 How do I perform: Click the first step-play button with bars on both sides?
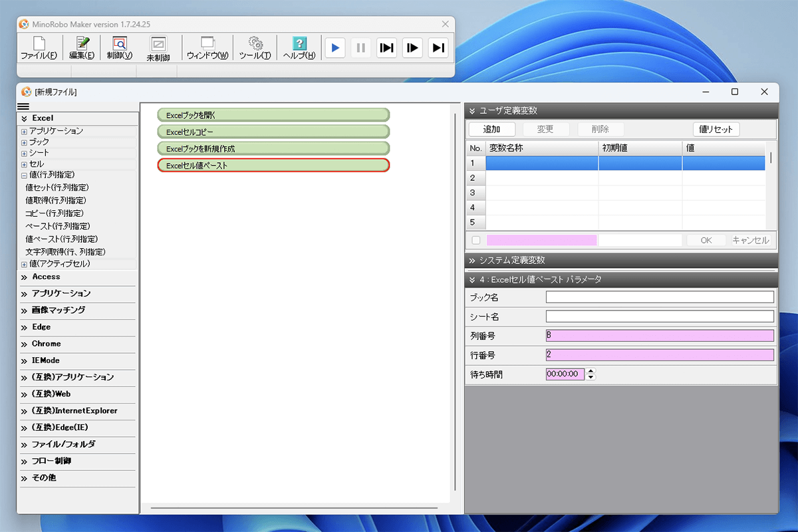pos(386,48)
